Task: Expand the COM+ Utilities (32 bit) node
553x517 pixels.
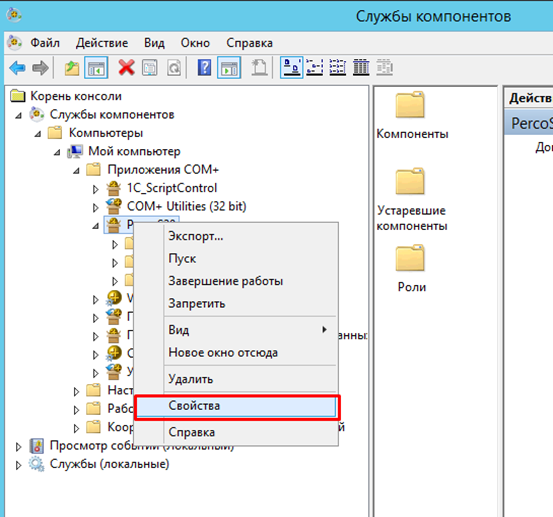Action: pos(96,208)
